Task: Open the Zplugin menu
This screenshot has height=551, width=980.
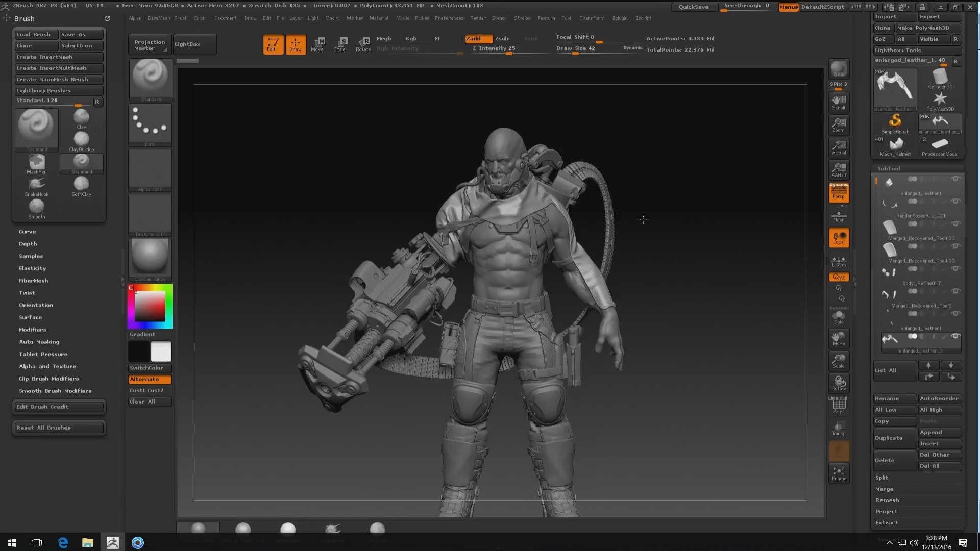Action: [620, 18]
